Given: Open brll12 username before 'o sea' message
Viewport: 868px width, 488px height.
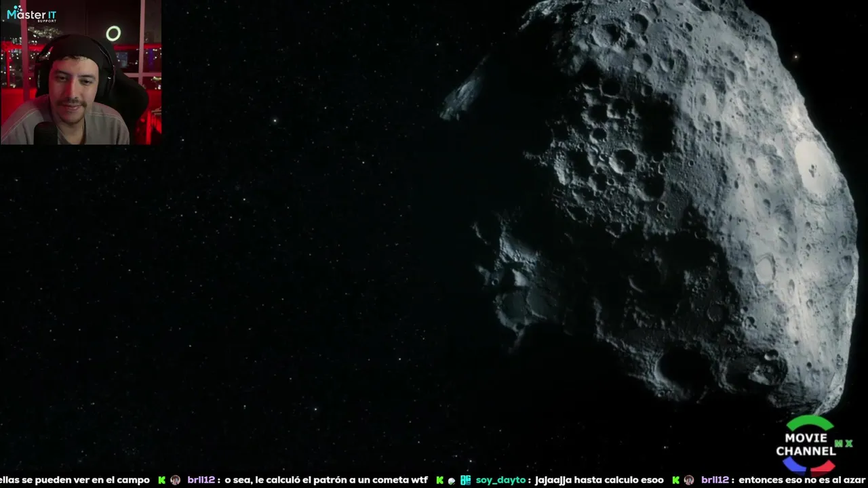Looking at the screenshot, I should [201, 480].
